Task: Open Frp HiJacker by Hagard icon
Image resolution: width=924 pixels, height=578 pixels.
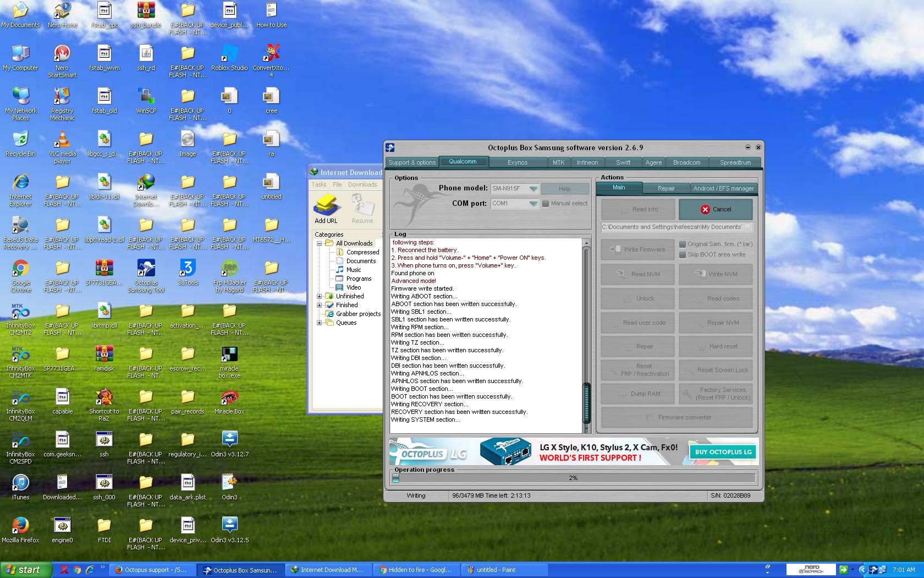Action: [x=229, y=275]
